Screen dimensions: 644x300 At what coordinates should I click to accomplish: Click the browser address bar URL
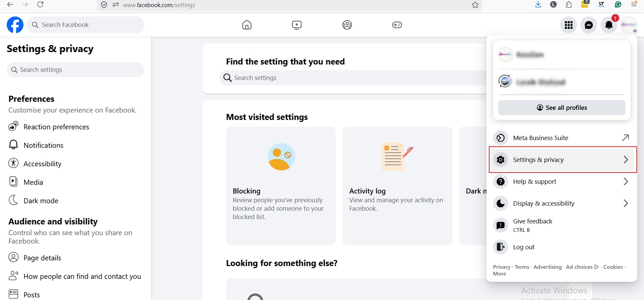[159, 5]
